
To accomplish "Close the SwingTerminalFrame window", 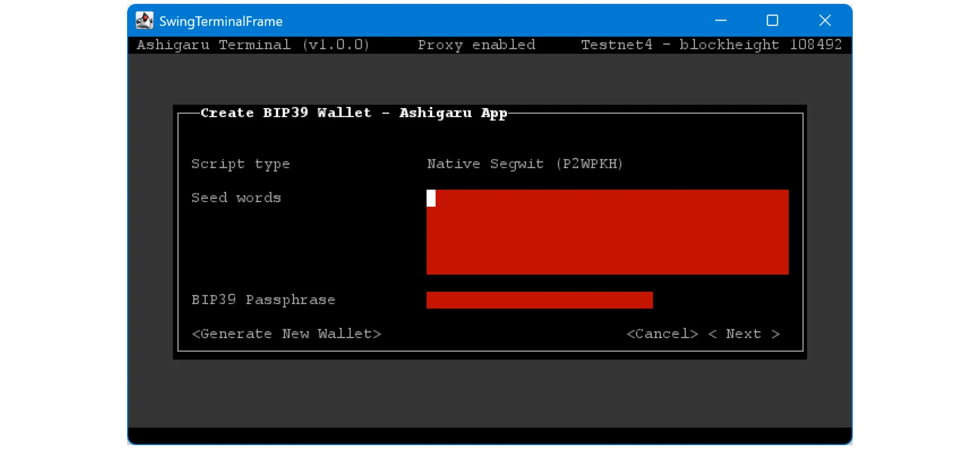I will pos(825,20).
